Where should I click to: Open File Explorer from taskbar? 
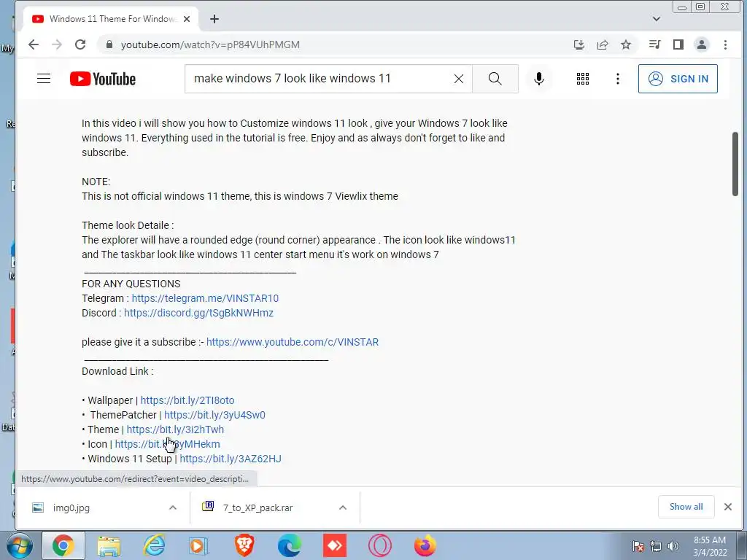(109, 545)
